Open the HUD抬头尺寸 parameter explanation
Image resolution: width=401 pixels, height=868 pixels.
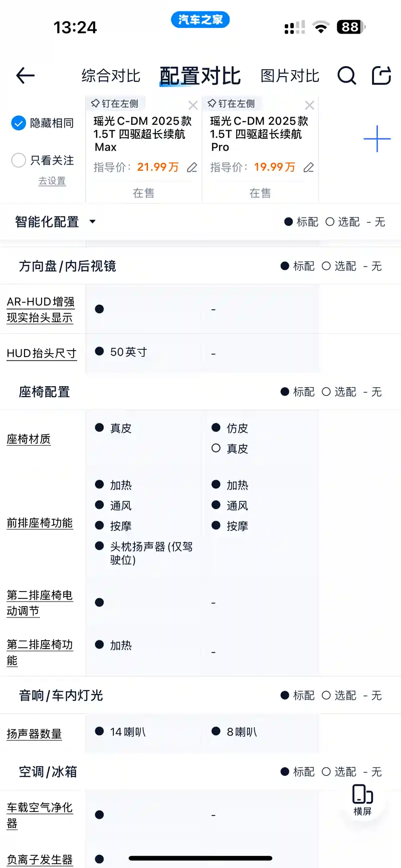(42, 353)
